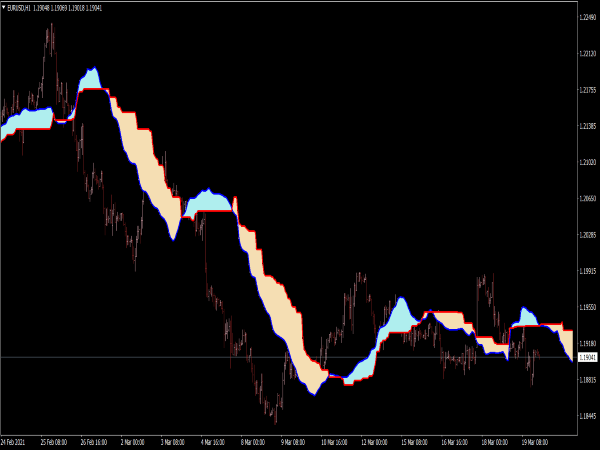Click the 9 Mar 08:00 time label

click(x=291, y=441)
